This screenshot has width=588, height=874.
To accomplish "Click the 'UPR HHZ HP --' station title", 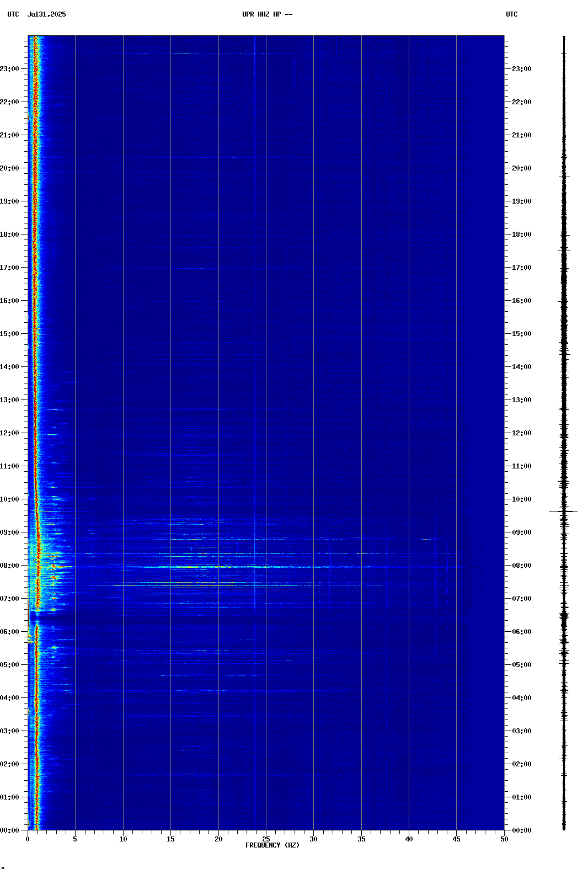I will point(267,14).
